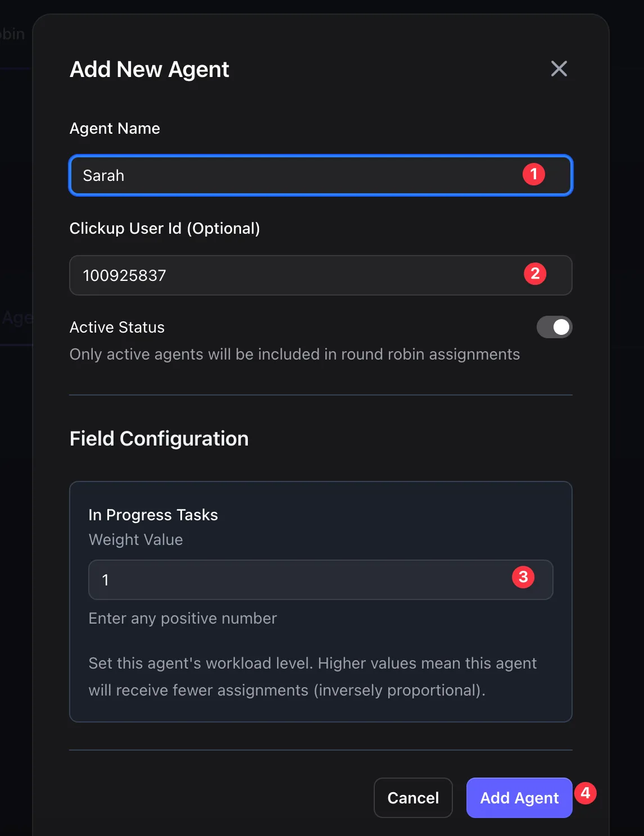This screenshot has width=644, height=836.
Task: Click the Active Status description text
Action: [x=294, y=354]
